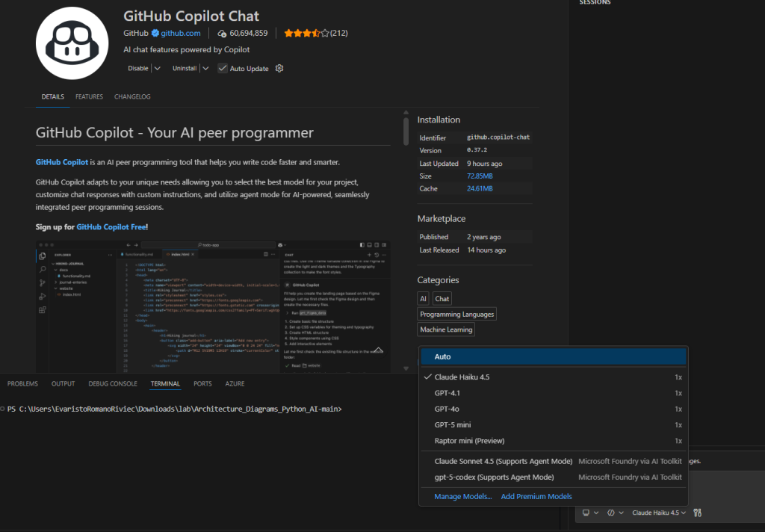
Task: Choose the Auto model option
Action: pyautogui.click(x=442, y=356)
